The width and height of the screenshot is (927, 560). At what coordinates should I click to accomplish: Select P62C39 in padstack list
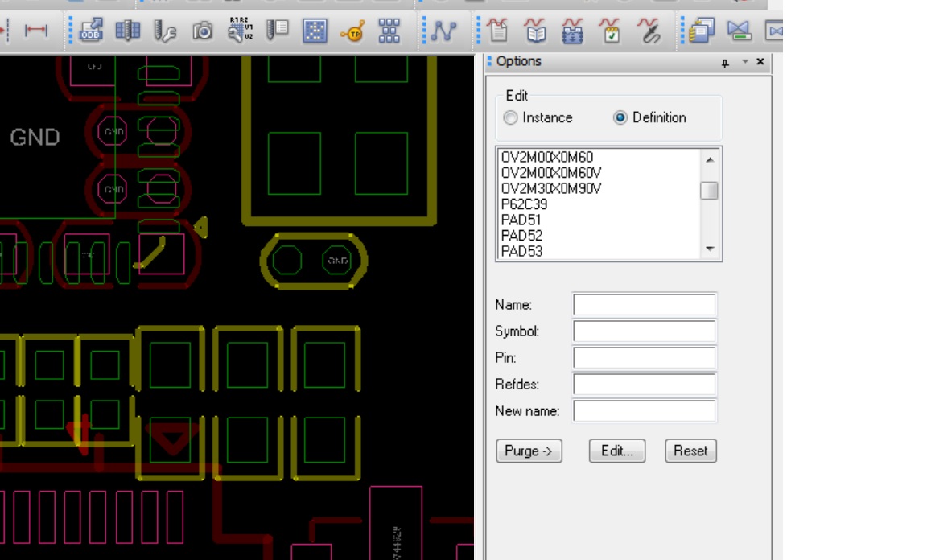pyautogui.click(x=525, y=204)
